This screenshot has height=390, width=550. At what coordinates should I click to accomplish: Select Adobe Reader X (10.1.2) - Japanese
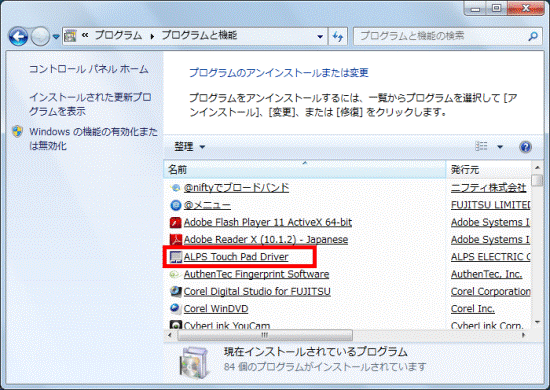266,239
